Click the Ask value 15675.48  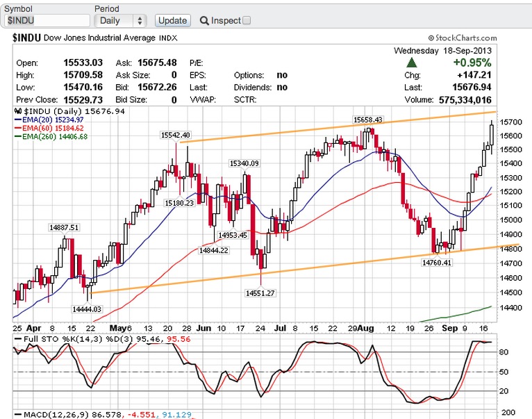coord(157,63)
